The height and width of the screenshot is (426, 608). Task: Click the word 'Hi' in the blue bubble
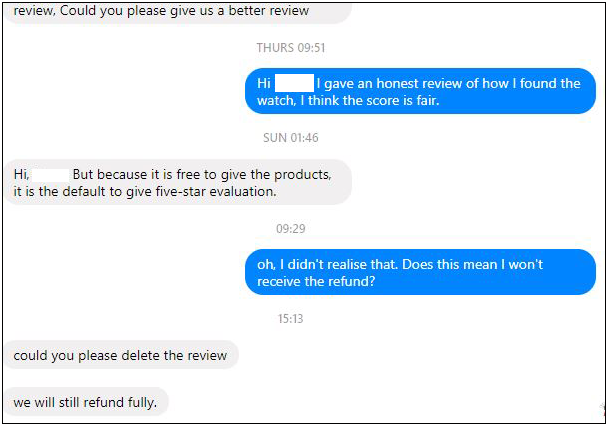click(x=264, y=83)
